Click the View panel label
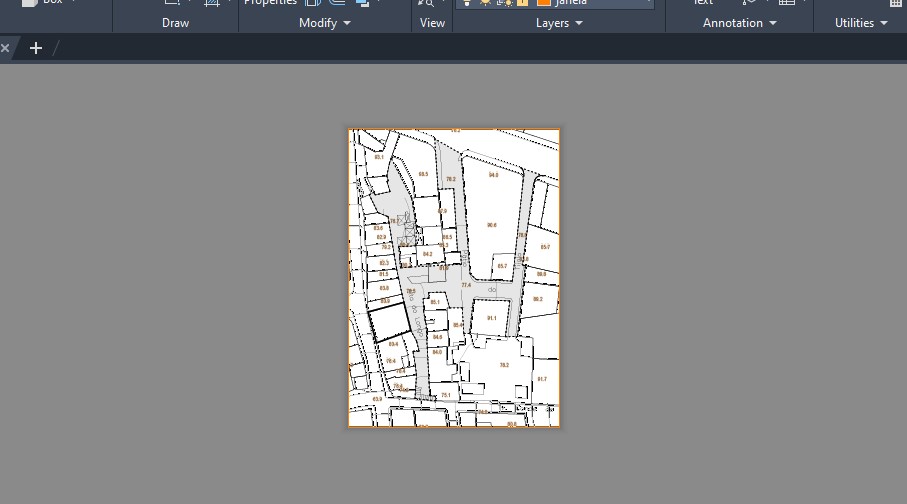 pyautogui.click(x=432, y=23)
